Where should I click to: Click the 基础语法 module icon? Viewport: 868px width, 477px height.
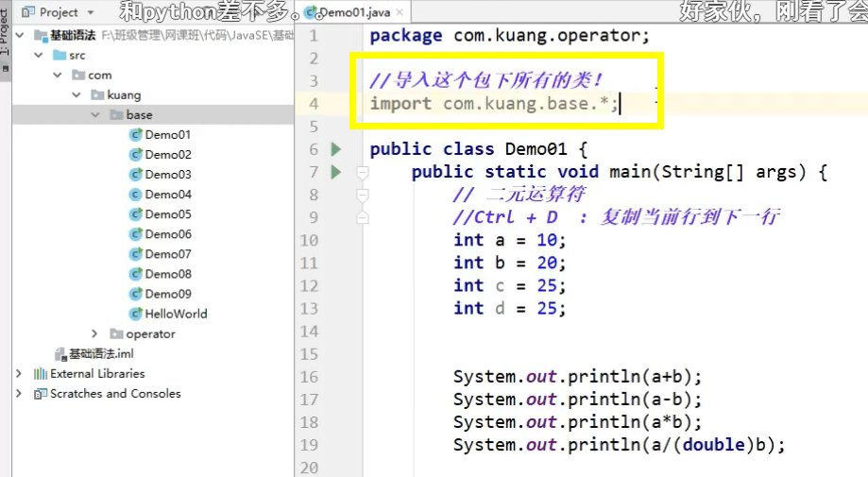[41, 35]
